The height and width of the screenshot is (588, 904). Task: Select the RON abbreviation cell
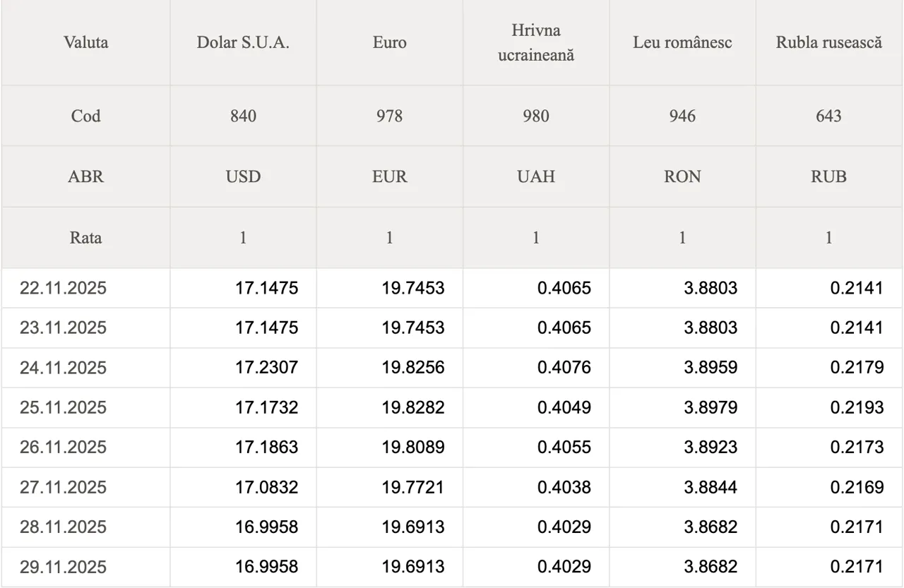(x=682, y=176)
